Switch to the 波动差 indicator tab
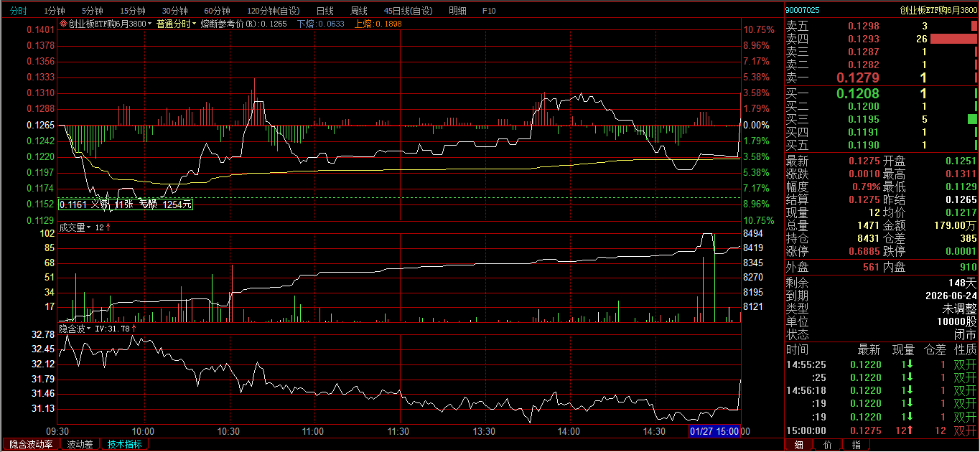Viewport: 980px width, 452px height. point(80,444)
